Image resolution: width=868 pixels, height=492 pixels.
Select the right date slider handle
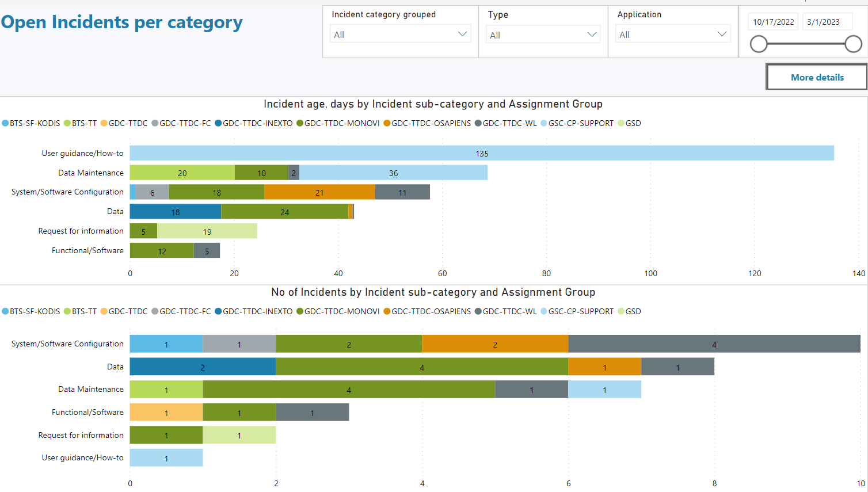[853, 44]
